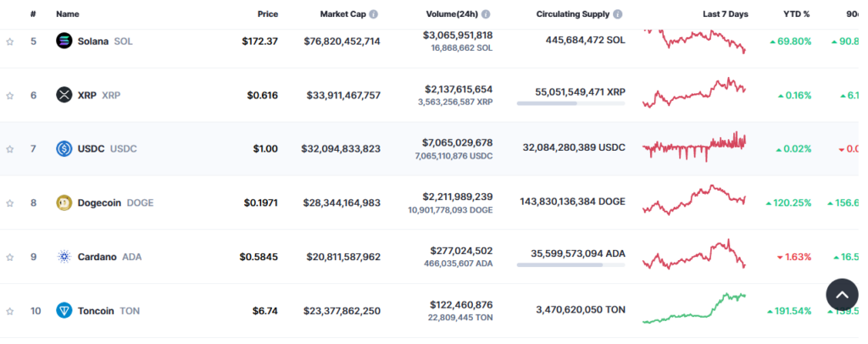Open Toncoin green 7-day sparkline chart
This screenshot has height=344, width=868.
694,308
